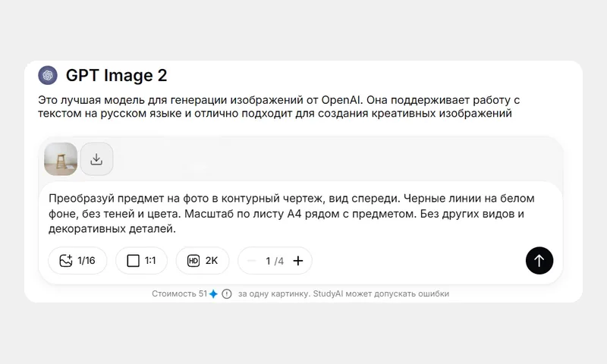Image resolution: width=607 pixels, height=364 pixels.
Task: Click into the prompt text field
Action: [x=291, y=214]
